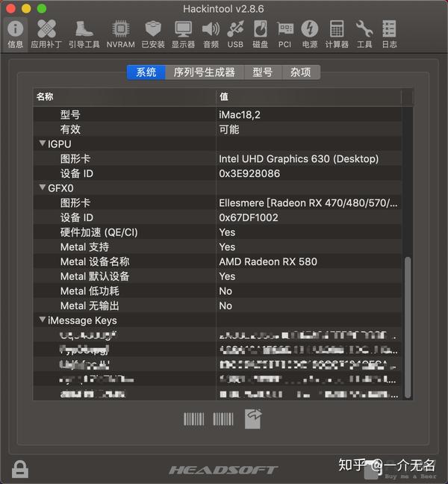The height and width of the screenshot is (484, 448).
Task: Click the green zoom window button
Action: click(42, 9)
